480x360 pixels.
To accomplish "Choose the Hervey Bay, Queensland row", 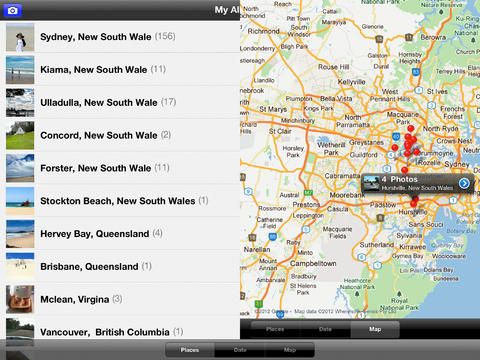I will pos(120,234).
